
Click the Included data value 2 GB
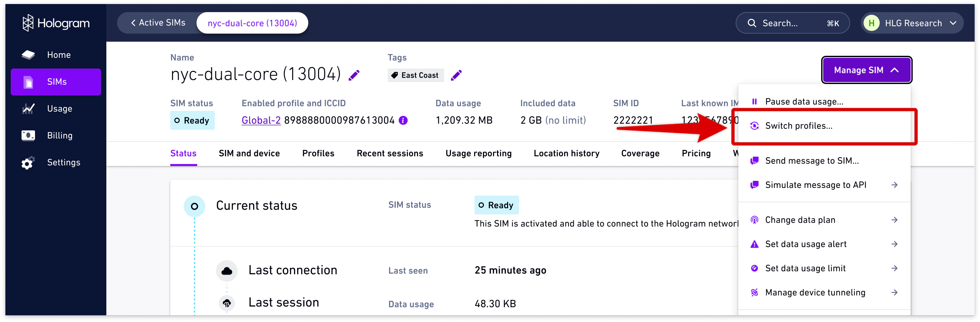point(531,121)
